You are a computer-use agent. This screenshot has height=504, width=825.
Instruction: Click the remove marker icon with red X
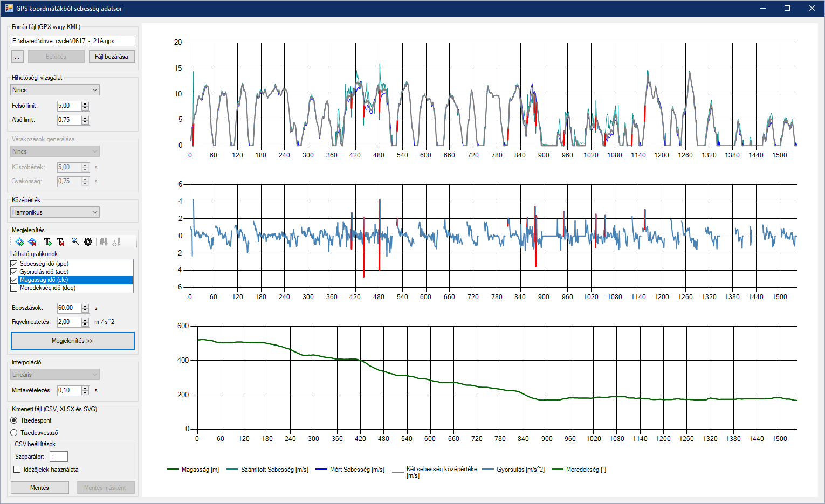[32, 242]
